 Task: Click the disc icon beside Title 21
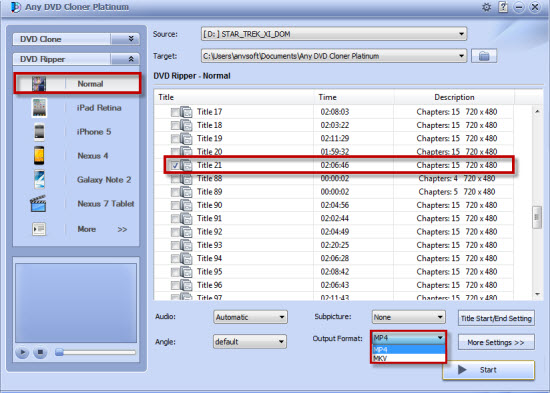[186, 165]
